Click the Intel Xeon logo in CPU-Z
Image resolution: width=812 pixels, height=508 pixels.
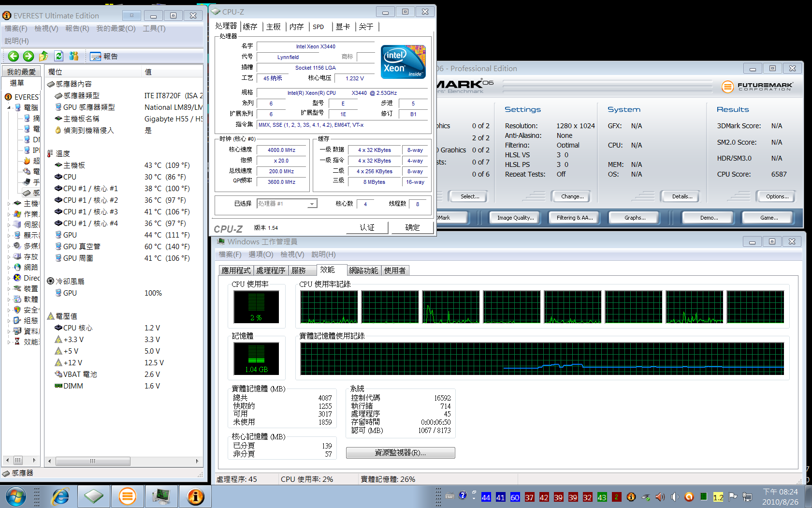point(403,62)
